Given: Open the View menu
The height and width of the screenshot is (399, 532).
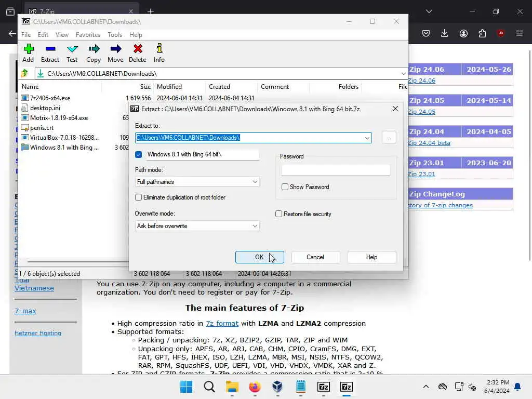Looking at the screenshot, I should pos(62,35).
